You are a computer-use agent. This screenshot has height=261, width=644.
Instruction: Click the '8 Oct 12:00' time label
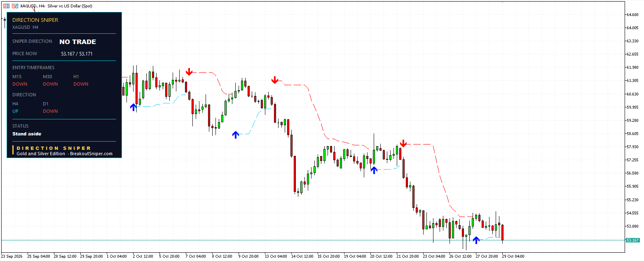[222, 256]
